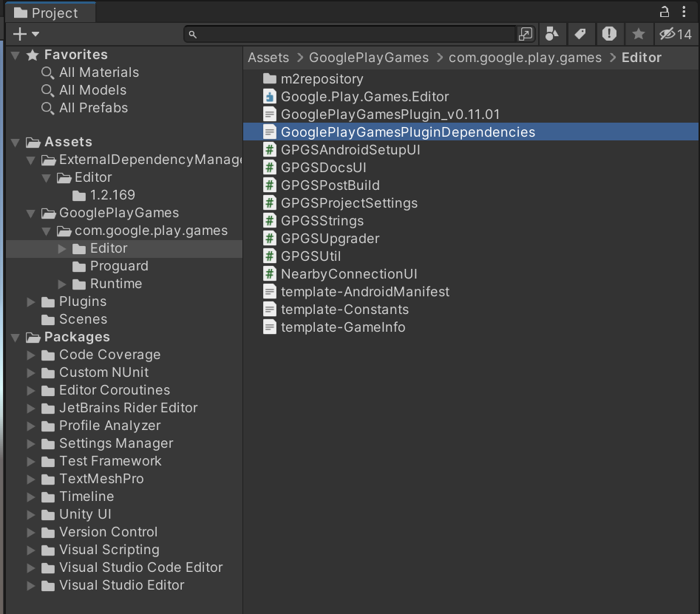Viewport: 700px width, 614px height.
Task: Select GooglePlayGamesPluginDependencies file icon
Action: (x=270, y=132)
